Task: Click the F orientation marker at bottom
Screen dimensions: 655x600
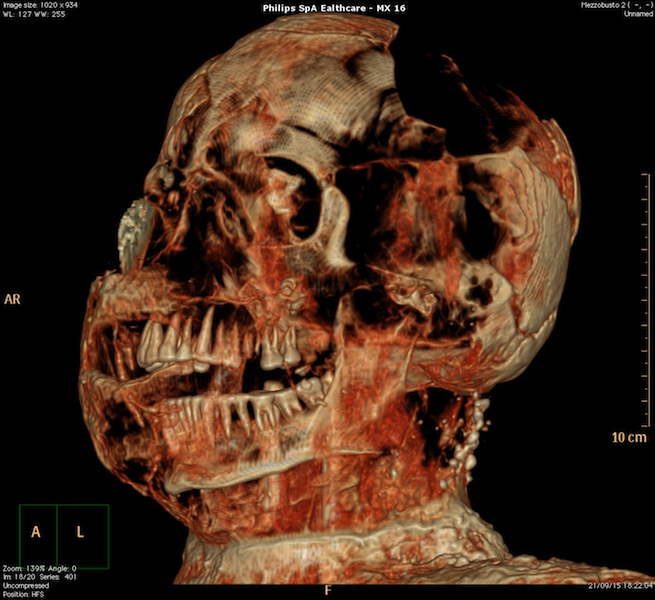Action: (x=327, y=590)
